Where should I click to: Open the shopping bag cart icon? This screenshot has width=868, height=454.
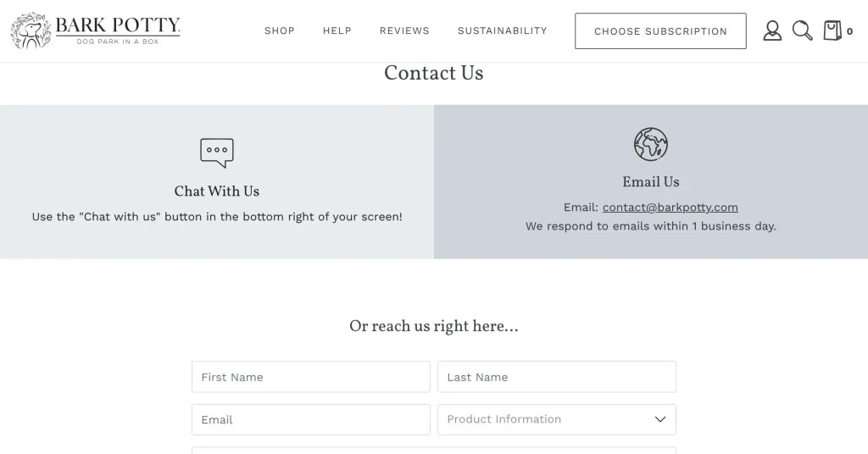832,31
